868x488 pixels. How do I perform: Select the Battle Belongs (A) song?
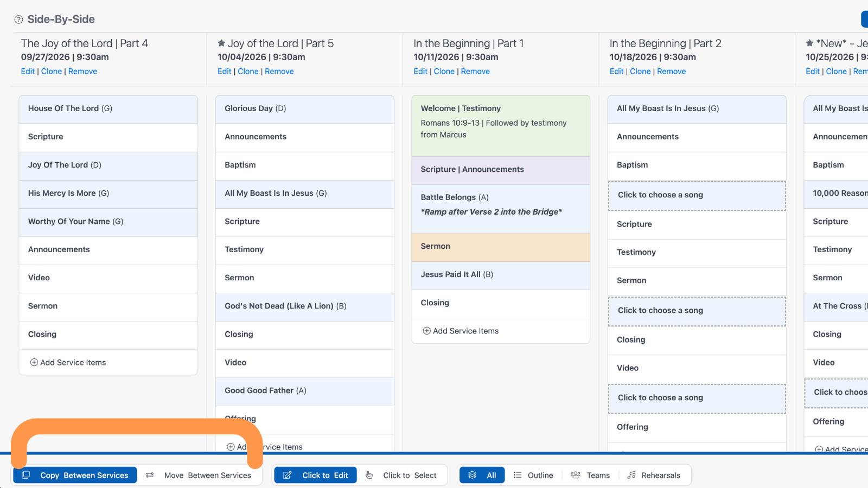pyautogui.click(x=501, y=209)
